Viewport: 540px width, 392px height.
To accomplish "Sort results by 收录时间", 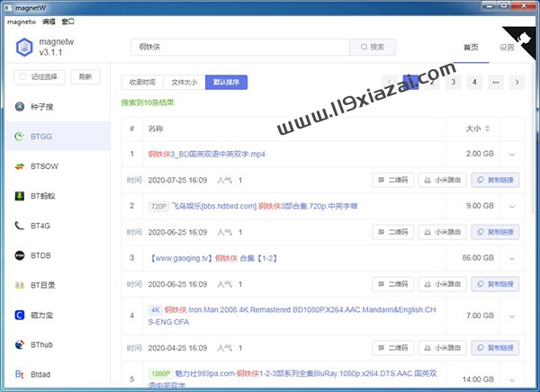I will coord(142,82).
